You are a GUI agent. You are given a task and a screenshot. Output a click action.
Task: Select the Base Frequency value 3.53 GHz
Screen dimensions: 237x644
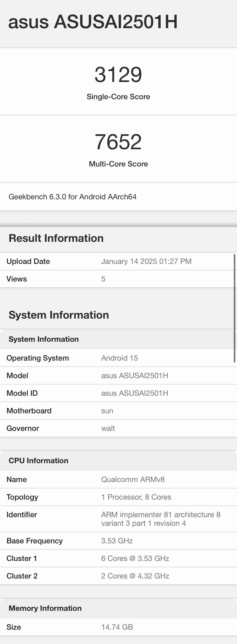pos(117,541)
